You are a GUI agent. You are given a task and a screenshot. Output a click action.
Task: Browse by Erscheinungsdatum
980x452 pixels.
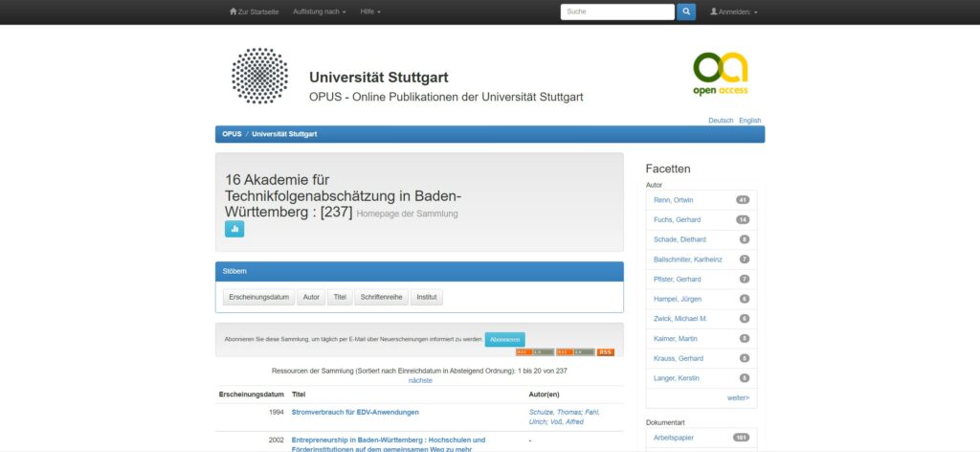pyautogui.click(x=258, y=298)
